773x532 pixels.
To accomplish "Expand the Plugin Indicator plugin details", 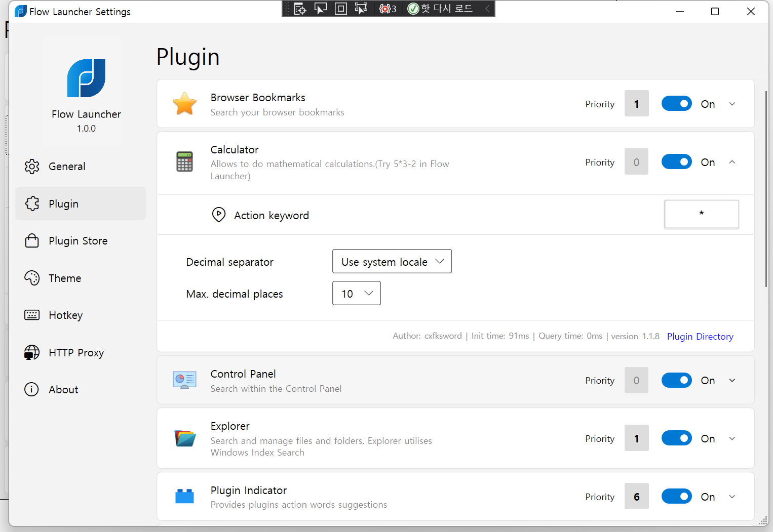I will 732,497.
